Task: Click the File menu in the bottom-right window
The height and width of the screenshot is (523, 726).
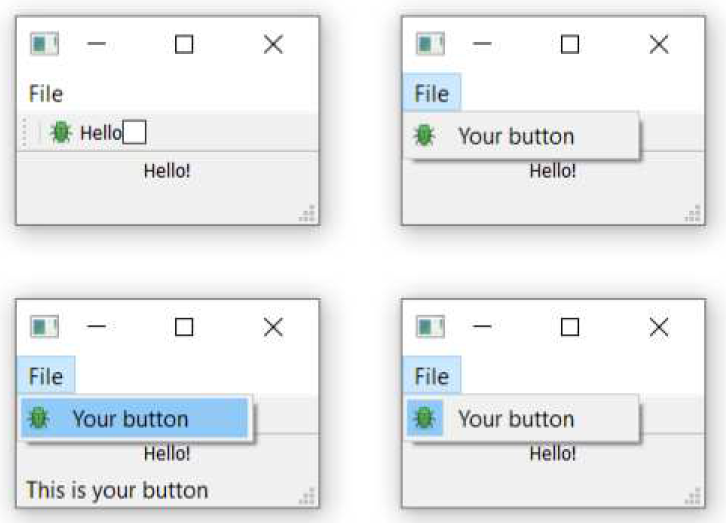Action: click(x=432, y=375)
